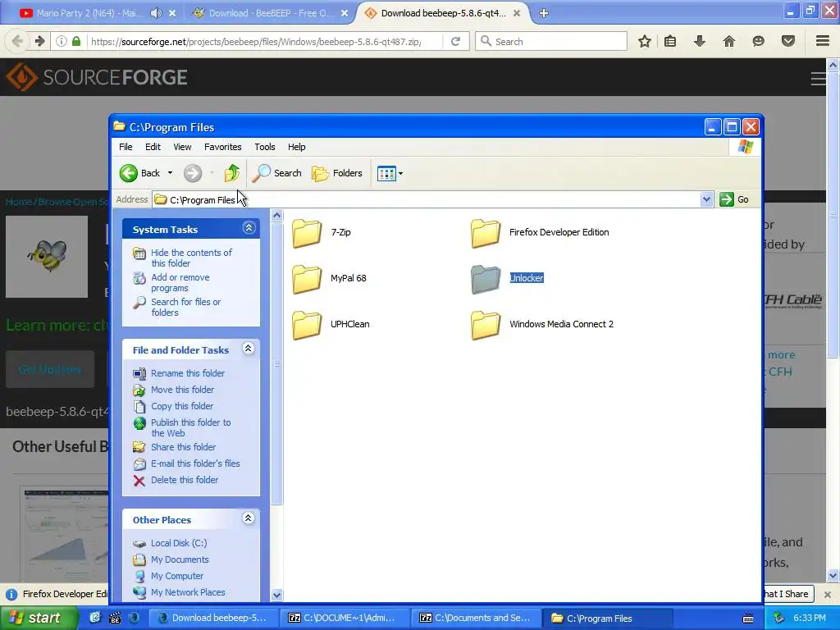Click the task pane scrollbar up arrow
Viewport: 840px width, 630px height.
coord(277,216)
